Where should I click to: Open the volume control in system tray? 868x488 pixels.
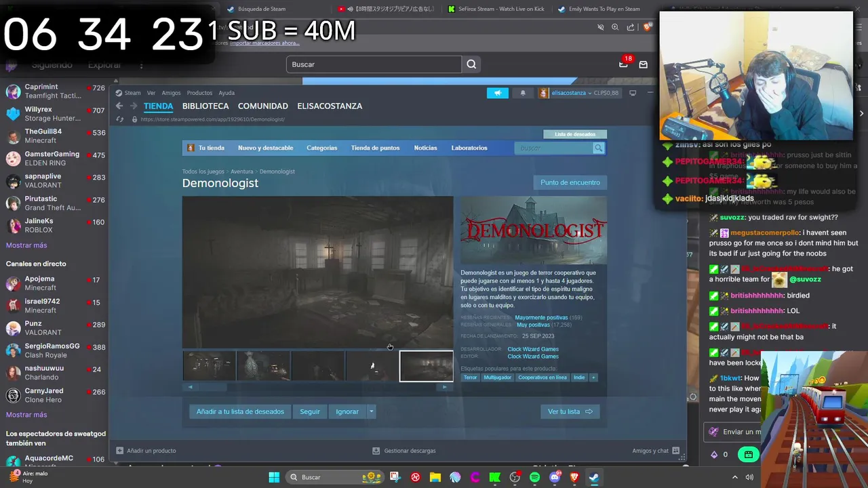tap(749, 477)
